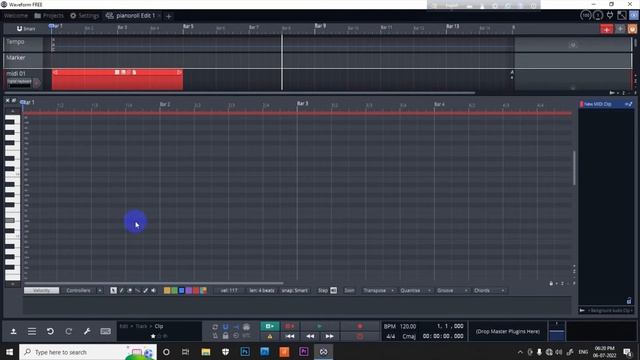Click the green MIDI learn transport button
This screenshot has width=640, height=360.
click(x=270, y=326)
